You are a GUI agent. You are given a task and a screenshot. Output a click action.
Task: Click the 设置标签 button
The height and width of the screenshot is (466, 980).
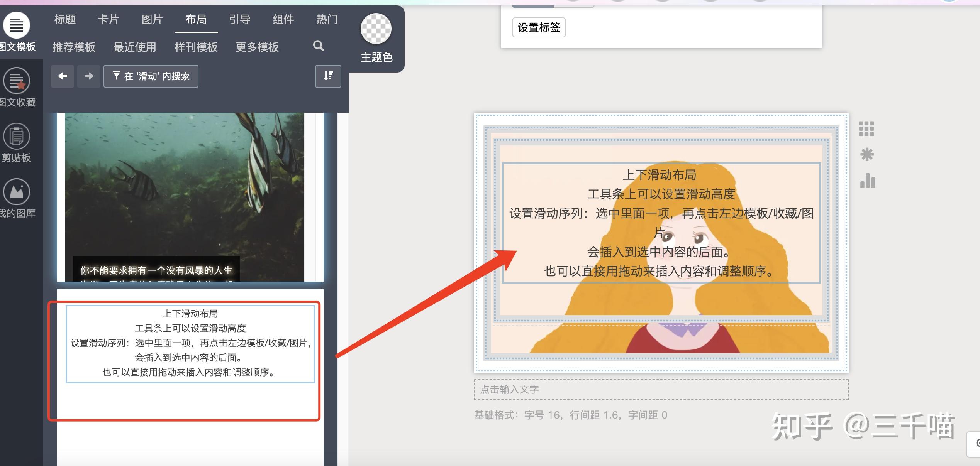[539, 27]
